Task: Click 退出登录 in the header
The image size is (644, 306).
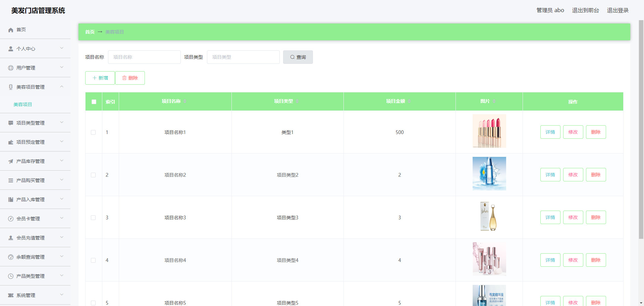Action: click(x=618, y=10)
